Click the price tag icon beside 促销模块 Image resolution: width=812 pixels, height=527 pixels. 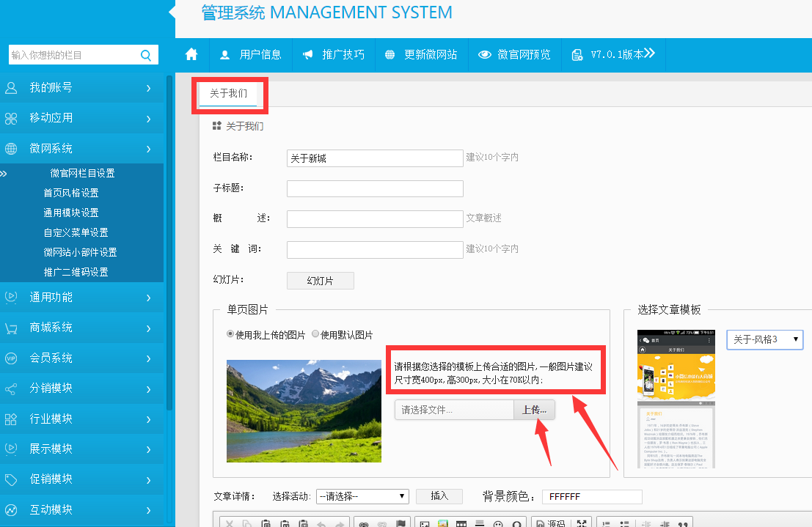click(x=11, y=479)
